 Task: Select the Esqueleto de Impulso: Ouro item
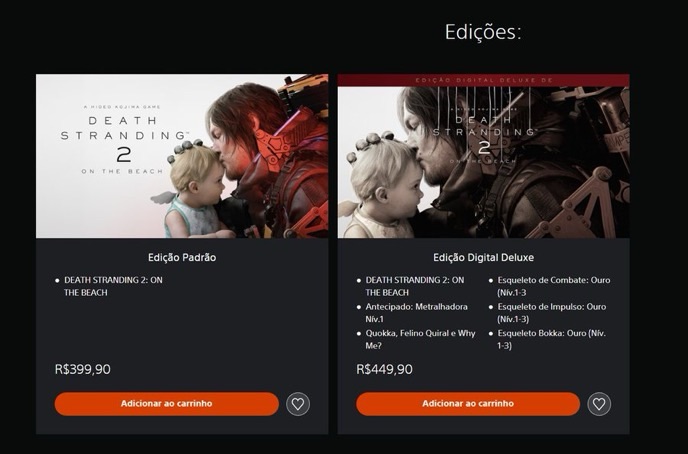tap(551, 313)
